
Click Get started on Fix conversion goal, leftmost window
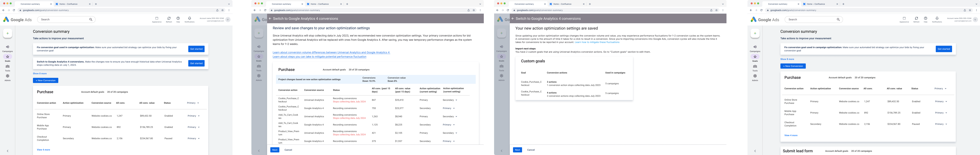(x=196, y=49)
